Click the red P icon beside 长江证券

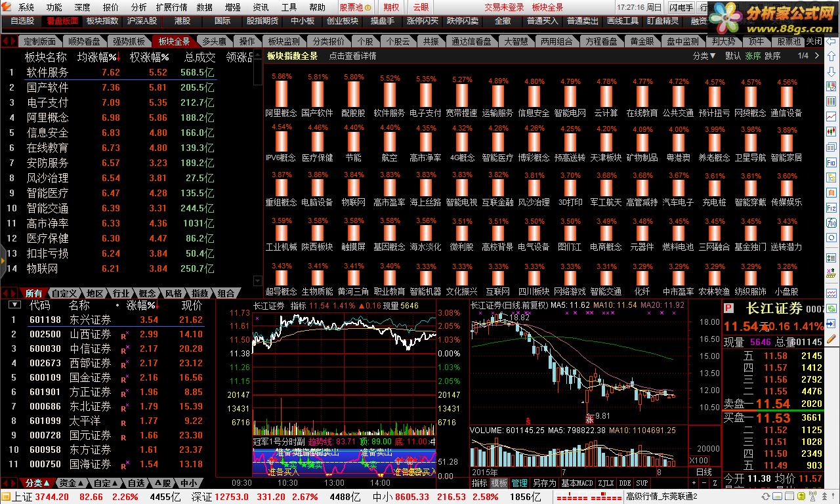pos(728,308)
